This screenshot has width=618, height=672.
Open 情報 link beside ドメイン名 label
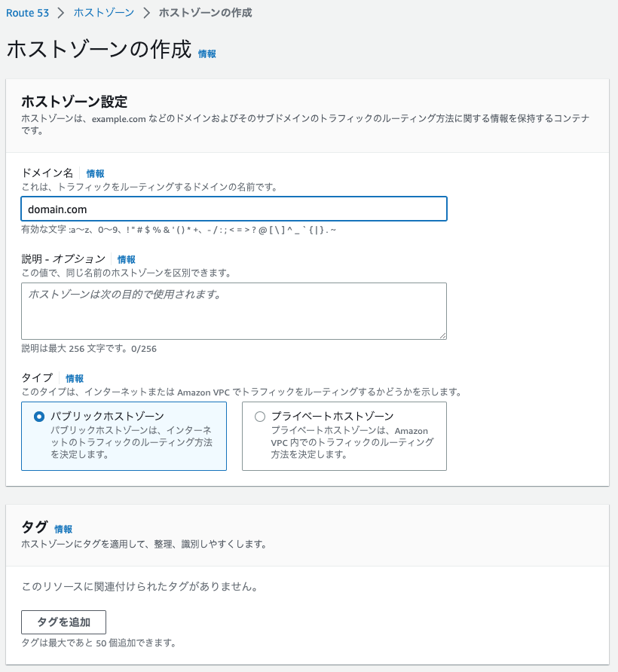click(95, 173)
